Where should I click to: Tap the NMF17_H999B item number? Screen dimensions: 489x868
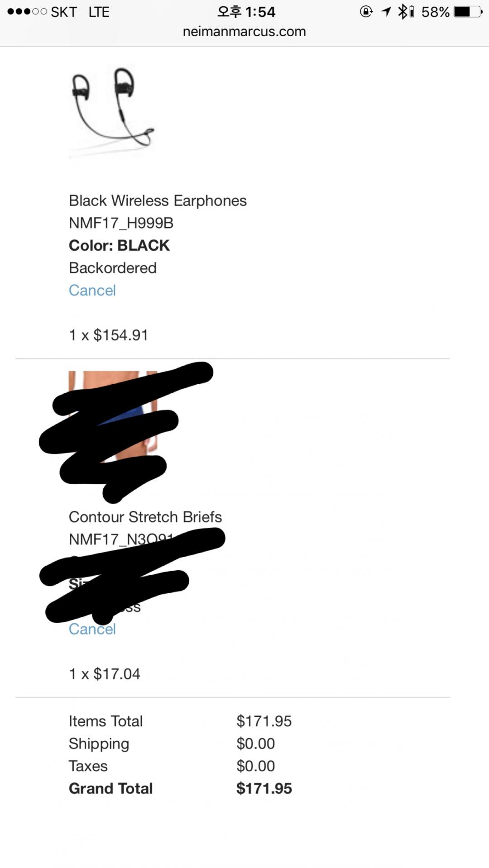coord(121,223)
